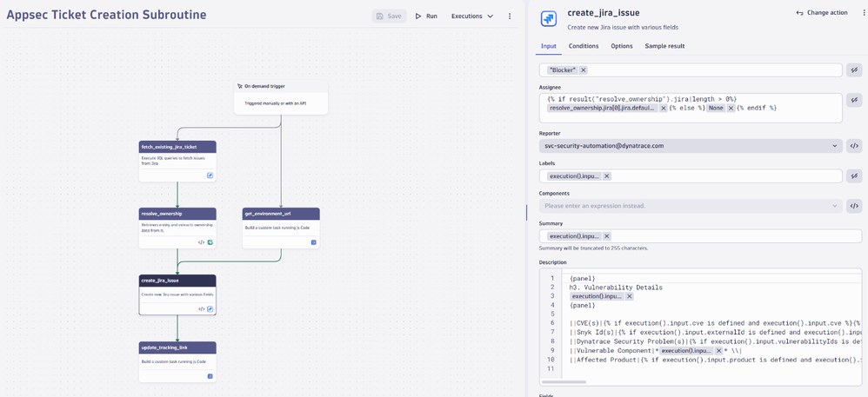Switch to the Input tab

(549, 46)
